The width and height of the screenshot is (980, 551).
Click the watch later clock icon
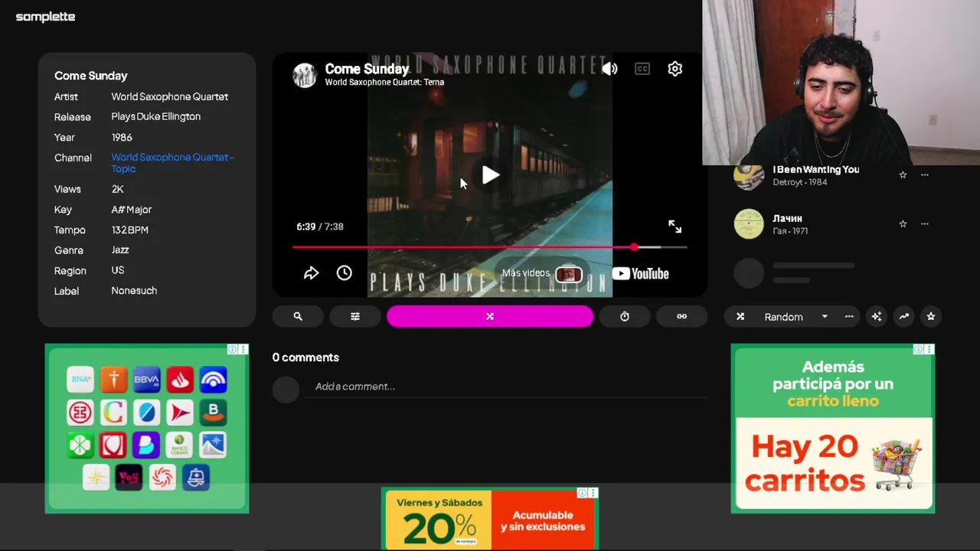click(x=345, y=273)
